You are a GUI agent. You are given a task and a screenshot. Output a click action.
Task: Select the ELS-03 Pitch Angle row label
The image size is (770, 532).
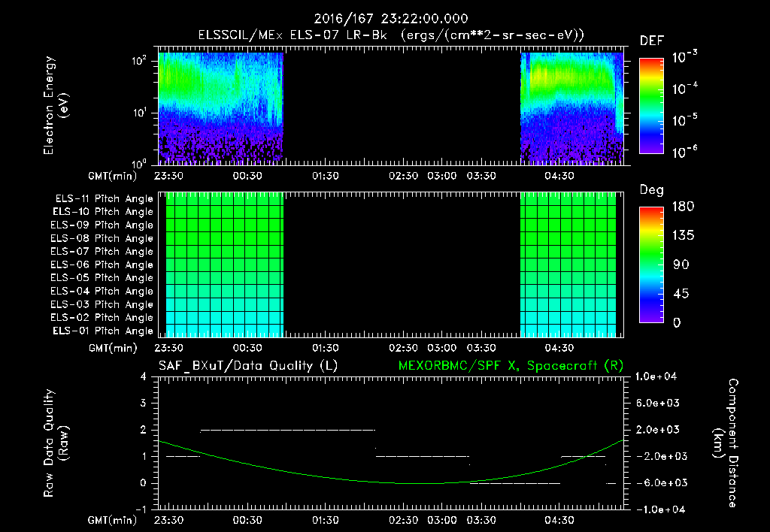pos(102,305)
